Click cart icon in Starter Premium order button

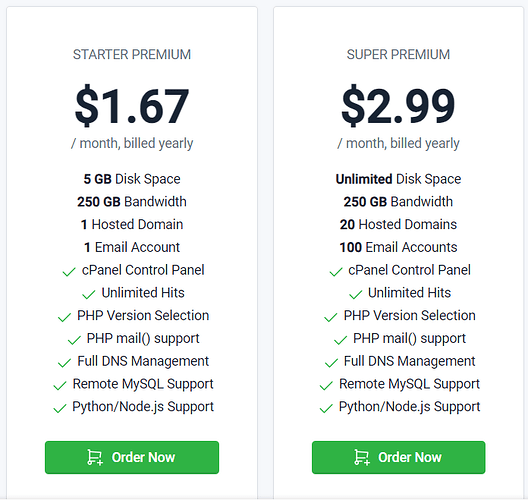coord(95,457)
